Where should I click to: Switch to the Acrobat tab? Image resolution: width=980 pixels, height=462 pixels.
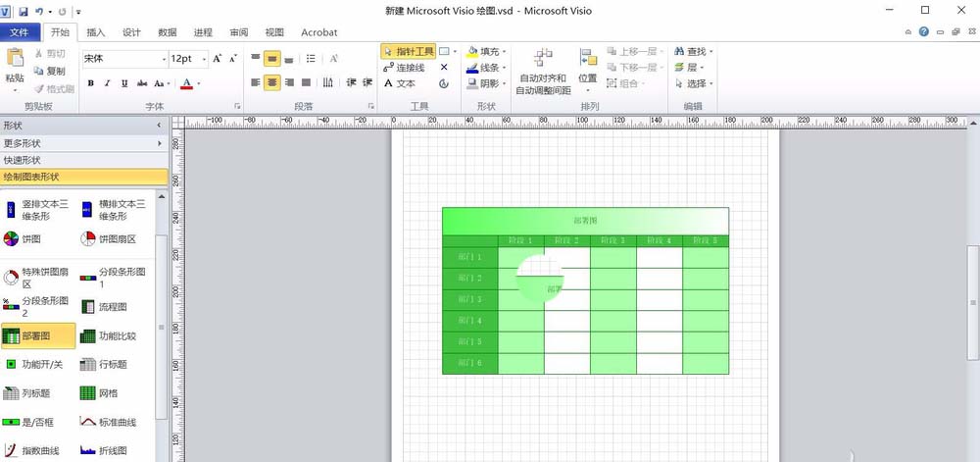click(x=318, y=32)
